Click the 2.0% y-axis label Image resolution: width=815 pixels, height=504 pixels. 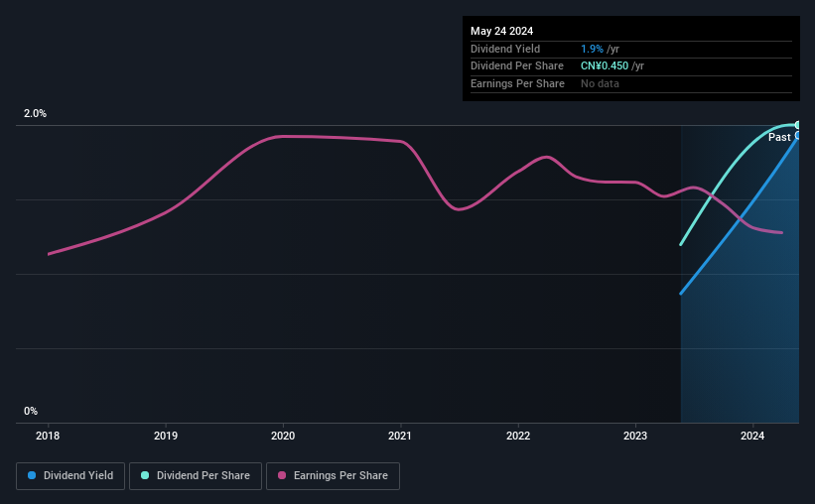tap(35, 113)
